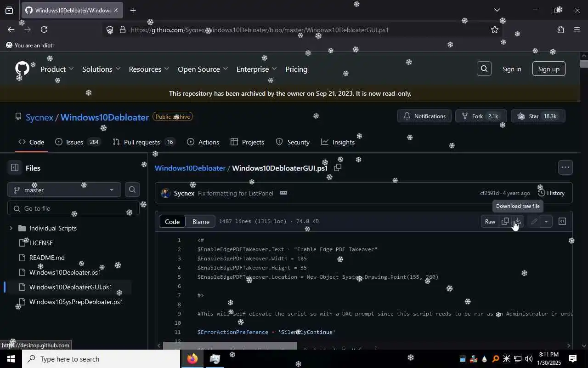View file History

coord(551,193)
